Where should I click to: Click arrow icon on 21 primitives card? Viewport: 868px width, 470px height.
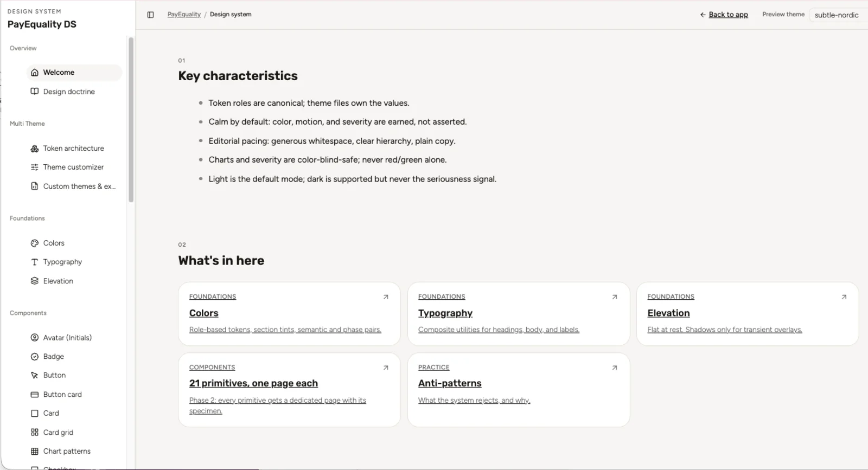tap(386, 368)
